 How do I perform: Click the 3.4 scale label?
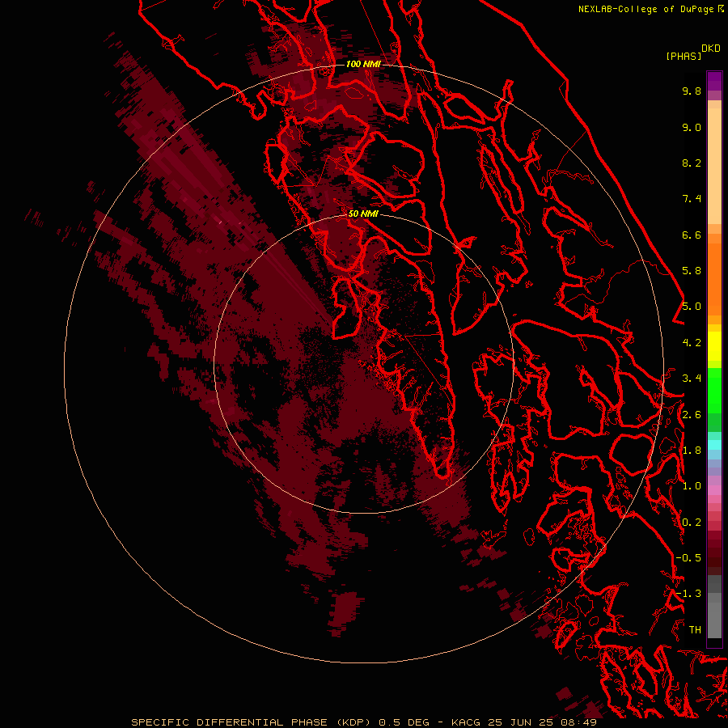[692, 379]
